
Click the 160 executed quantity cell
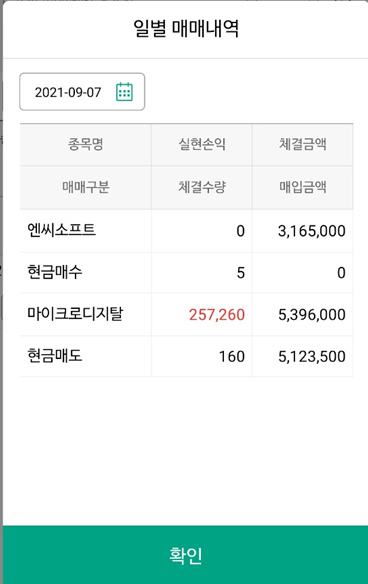click(232, 357)
